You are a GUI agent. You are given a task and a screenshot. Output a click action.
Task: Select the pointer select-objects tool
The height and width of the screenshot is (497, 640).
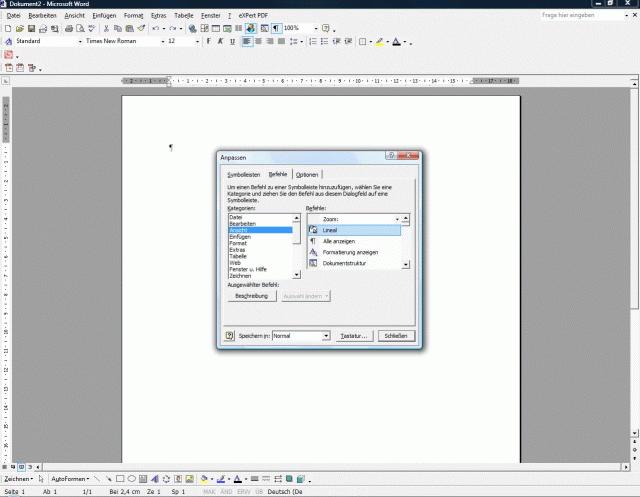click(x=41, y=479)
